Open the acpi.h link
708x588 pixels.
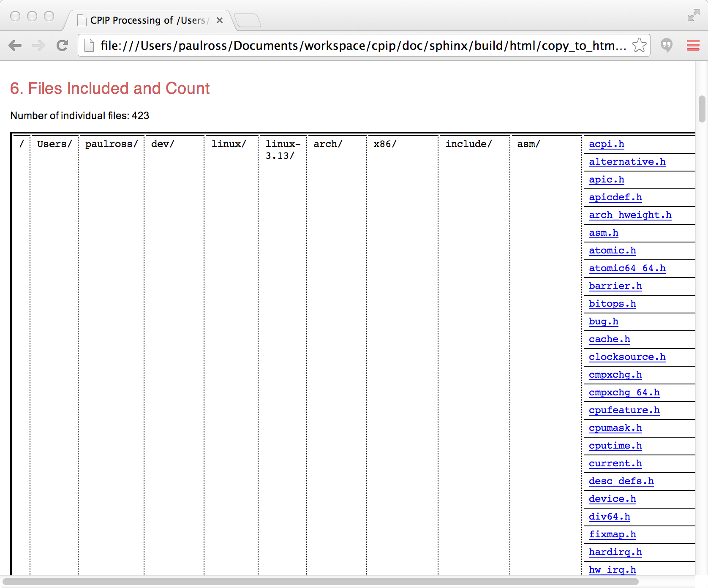[606, 144]
